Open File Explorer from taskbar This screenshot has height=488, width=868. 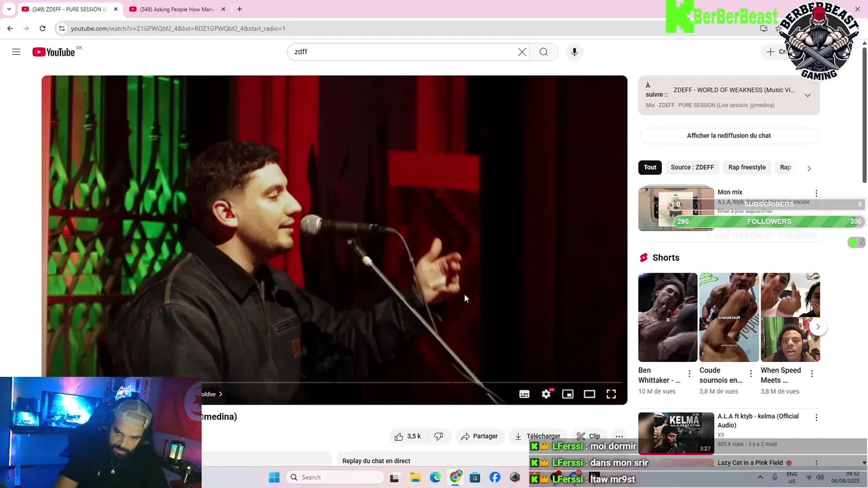[x=415, y=477]
